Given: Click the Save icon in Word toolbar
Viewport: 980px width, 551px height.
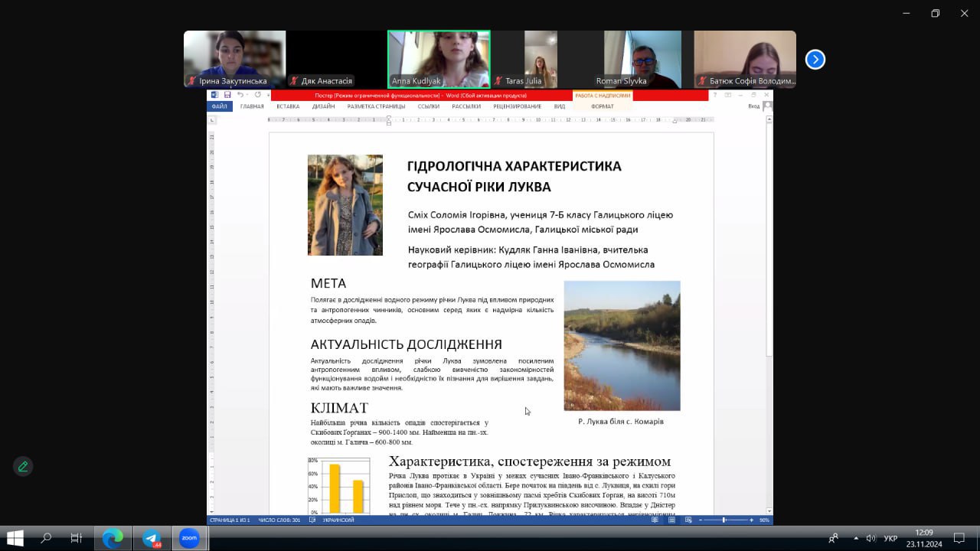Looking at the screenshot, I should click(227, 95).
